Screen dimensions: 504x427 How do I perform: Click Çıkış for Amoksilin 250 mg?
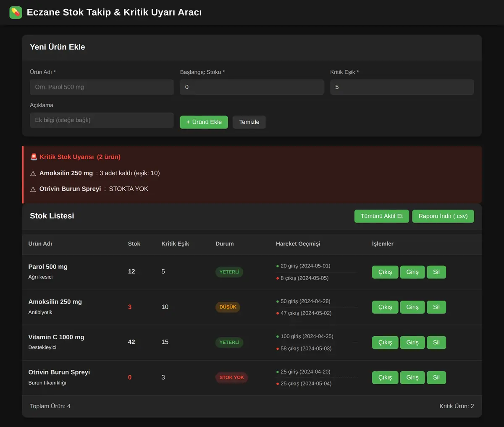coord(385,307)
